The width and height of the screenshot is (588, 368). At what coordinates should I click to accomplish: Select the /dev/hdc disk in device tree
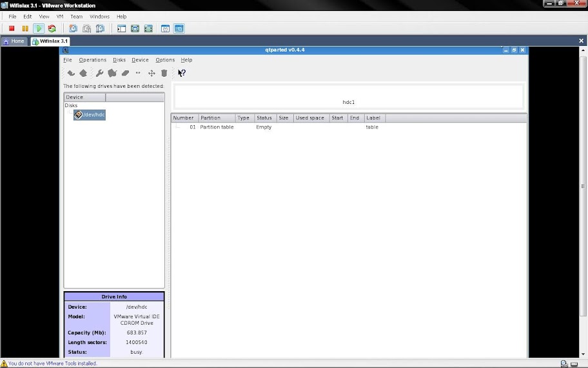[x=90, y=114]
